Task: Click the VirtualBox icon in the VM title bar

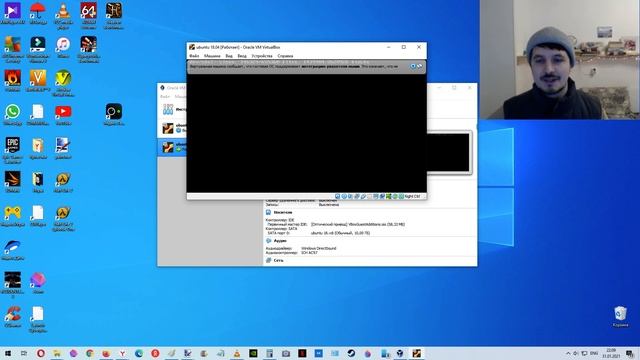Action: point(192,47)
